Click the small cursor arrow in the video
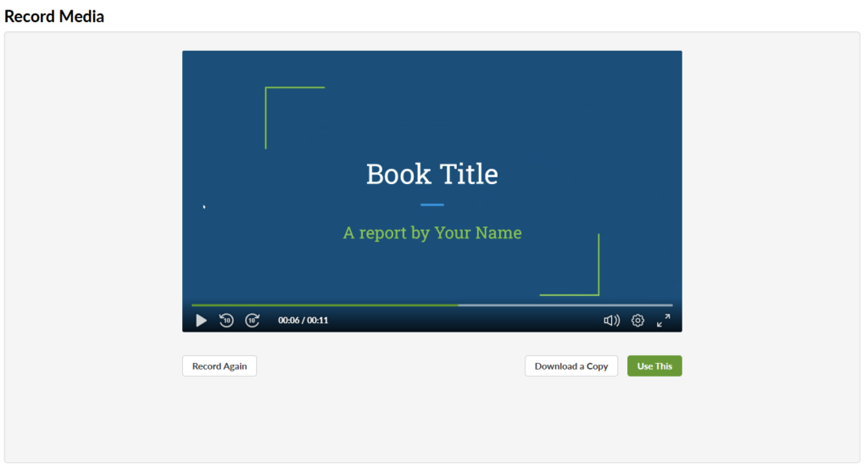This screenshot has width=868, height=469. (x=204, y=206)
